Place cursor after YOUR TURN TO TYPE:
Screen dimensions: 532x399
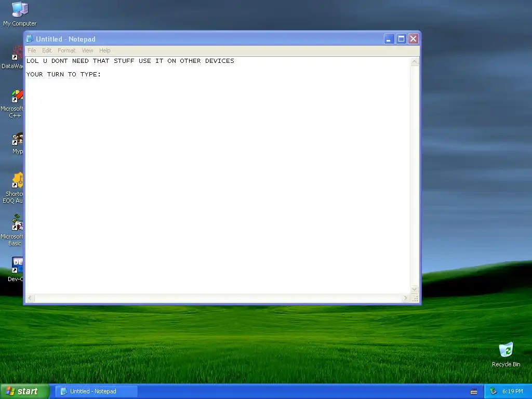pyautogui.click(x=102, y=75)
